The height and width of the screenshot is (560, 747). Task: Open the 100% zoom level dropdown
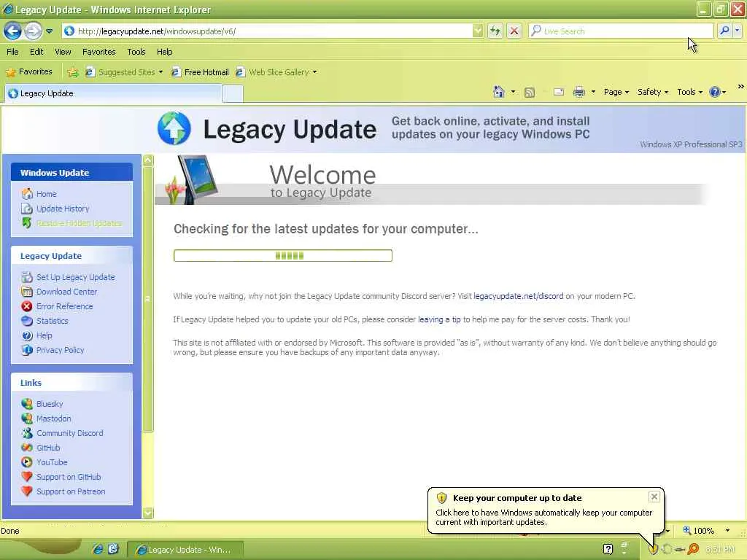coord(727,531)
